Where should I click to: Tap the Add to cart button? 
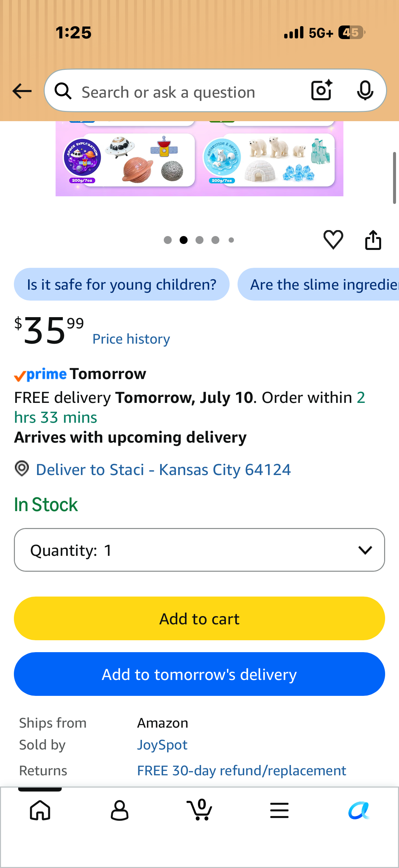[199, 618]
